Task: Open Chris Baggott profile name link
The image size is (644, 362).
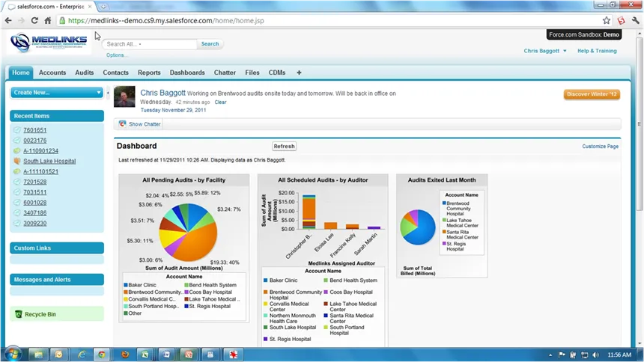Action: point(162,93)
